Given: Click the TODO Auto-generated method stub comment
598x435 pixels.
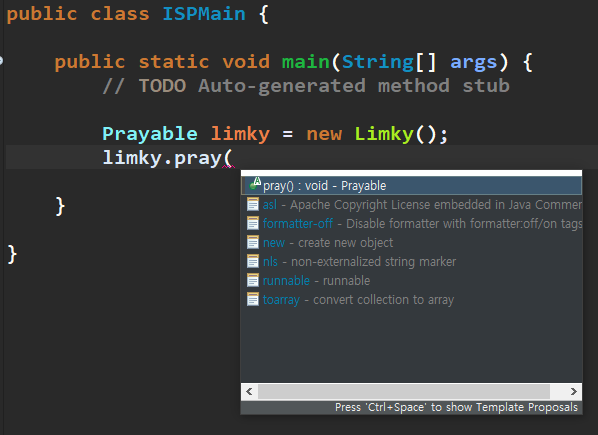Looking at the screenshot, I should click(x=306, y=86).
